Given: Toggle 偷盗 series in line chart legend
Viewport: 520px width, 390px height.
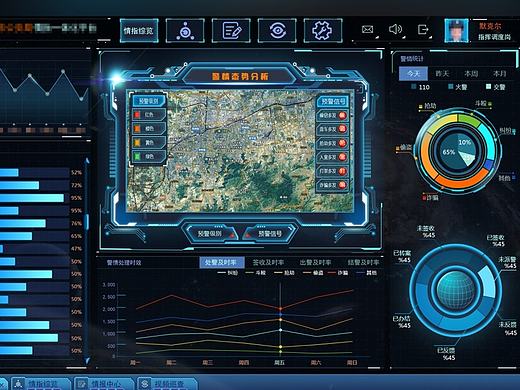Looking at the screenshot, I should pos(313,273).
